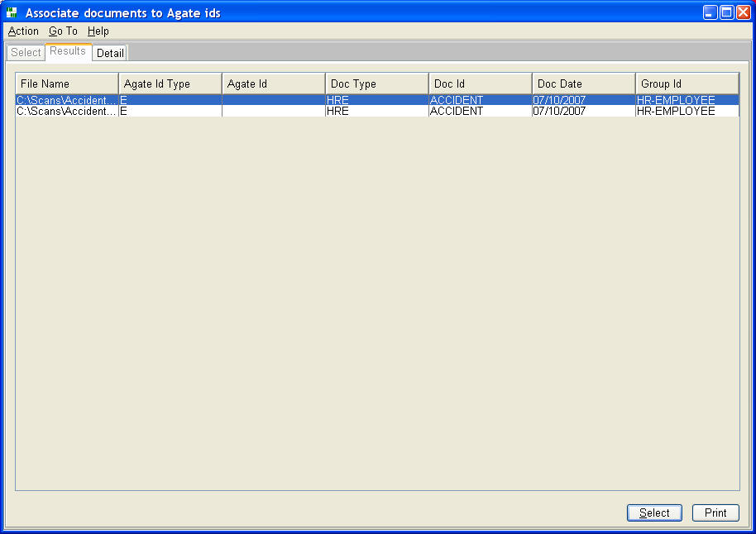This screenshot has height=534, width=756.
Task: Maximize the Associate documents window
Action: (x=726, y=12)
